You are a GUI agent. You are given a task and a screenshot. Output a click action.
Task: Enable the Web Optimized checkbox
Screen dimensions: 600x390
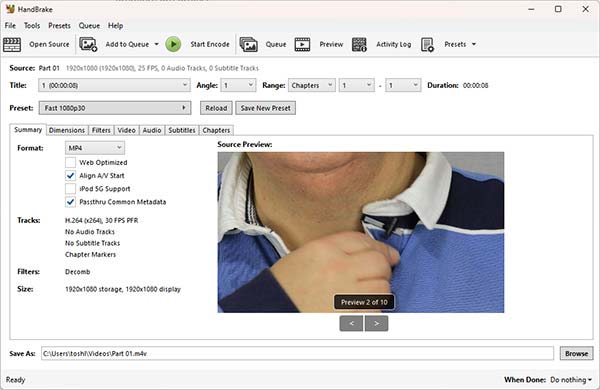click(x=70, y=162)
